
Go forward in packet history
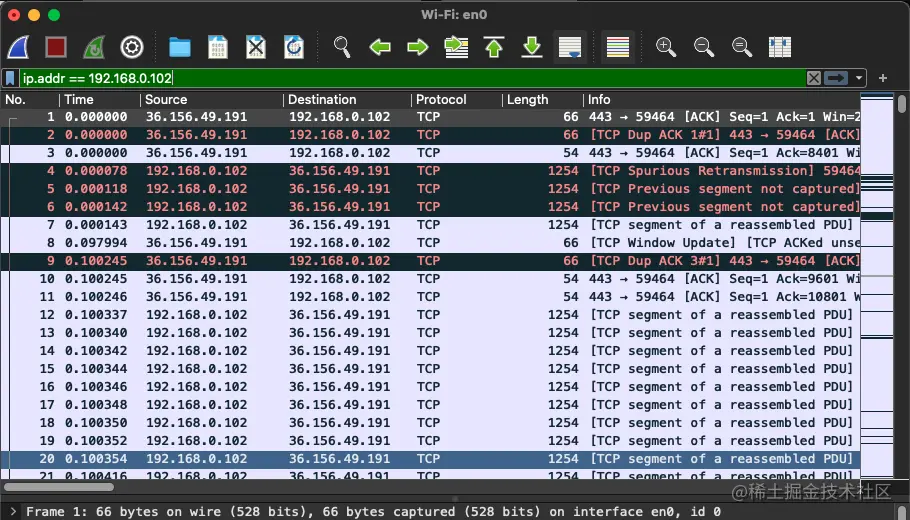coord(418,47)
